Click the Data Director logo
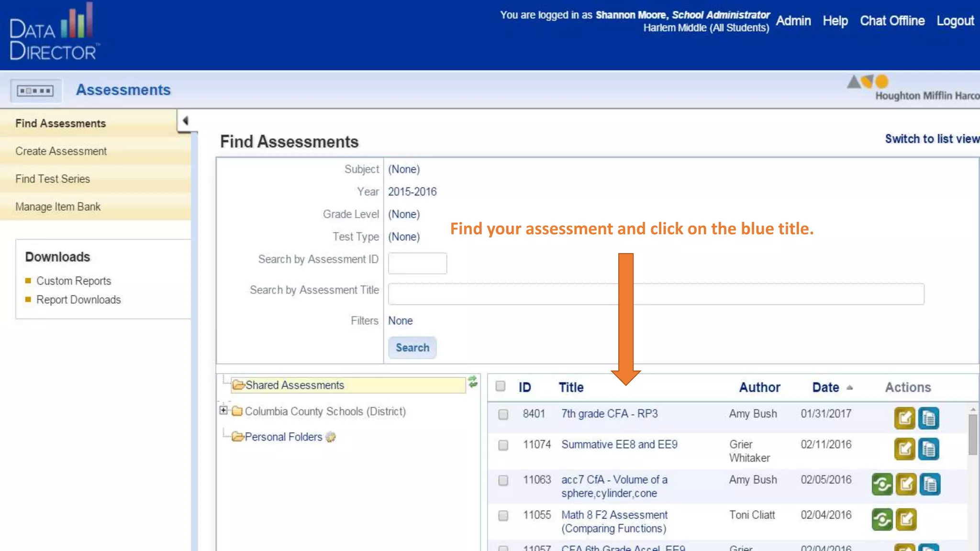The width and height of the screenshot is (980, 551). coord(54,33)
